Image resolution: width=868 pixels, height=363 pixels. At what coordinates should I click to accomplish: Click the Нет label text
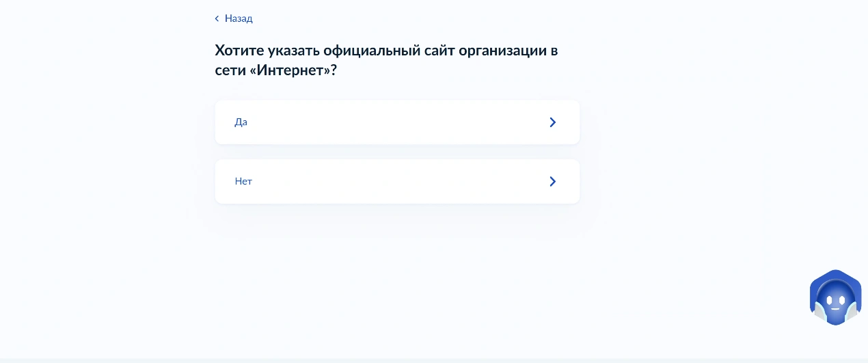point(243,181)
